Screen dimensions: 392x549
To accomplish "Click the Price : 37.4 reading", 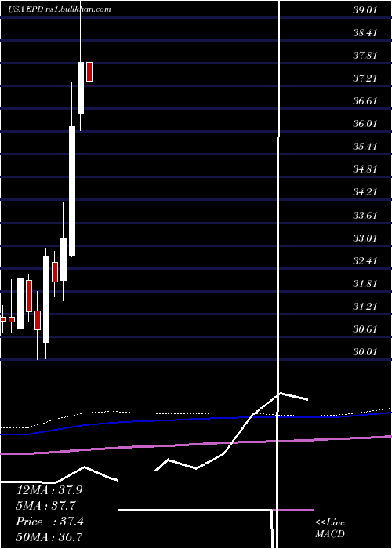I will coord(49,522).
